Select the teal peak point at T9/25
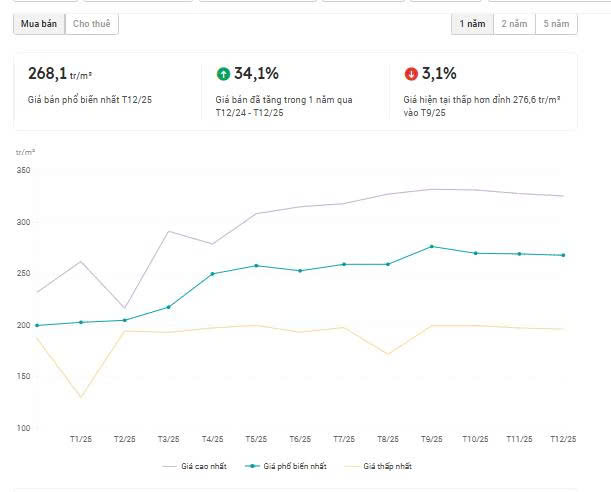The image size is (611, 492). pyautogui.click(x=431, y=246)
